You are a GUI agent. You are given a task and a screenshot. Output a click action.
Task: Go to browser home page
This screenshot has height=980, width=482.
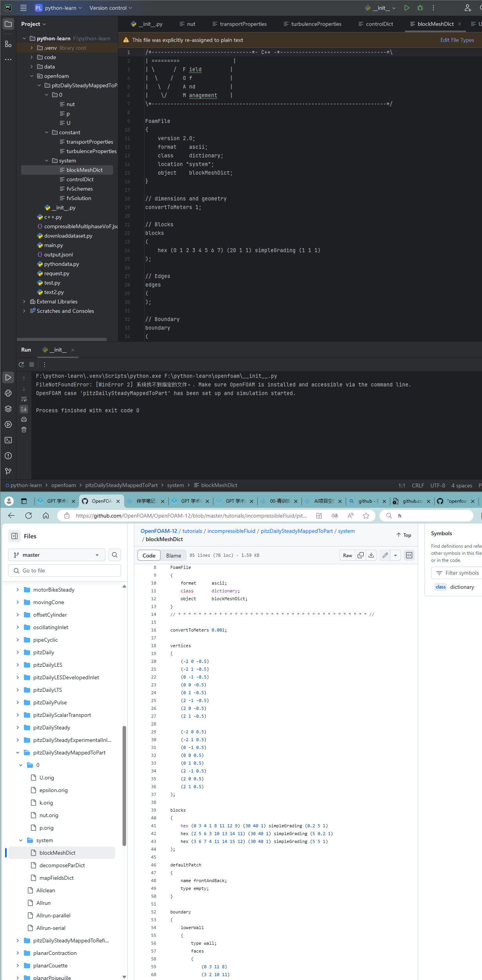coord(46,516)
